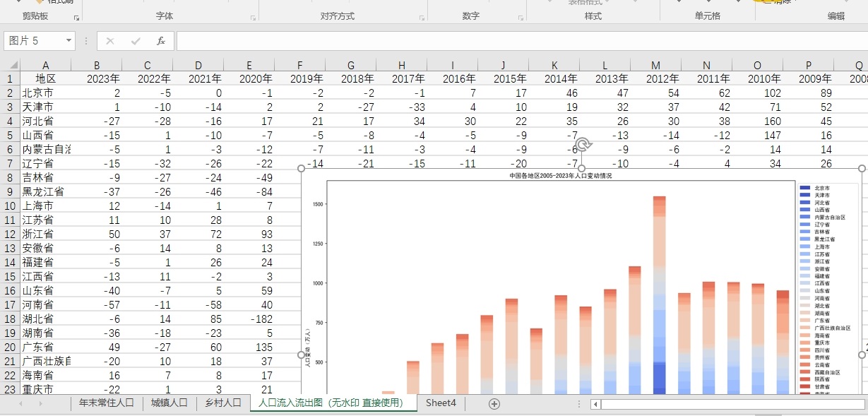Open the 城镇人口 sheet tab
The width and height of the screenshot is (868, 416).
170,403
